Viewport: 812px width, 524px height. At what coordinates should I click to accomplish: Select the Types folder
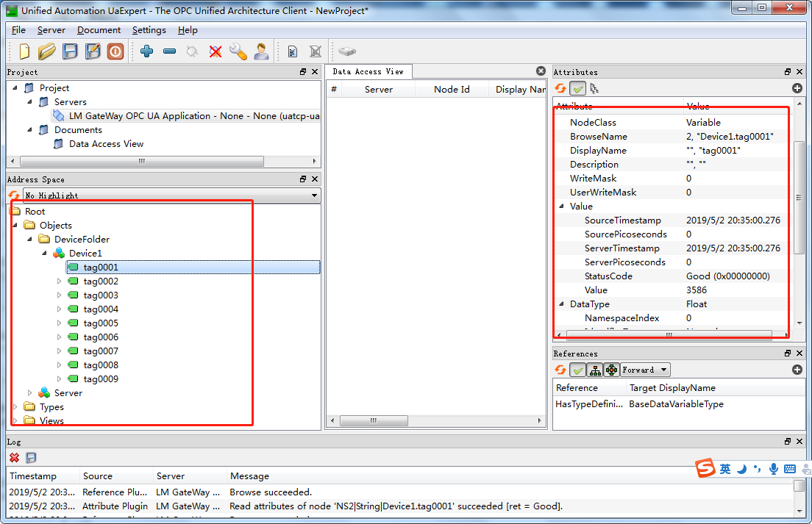tap(51, 407)
